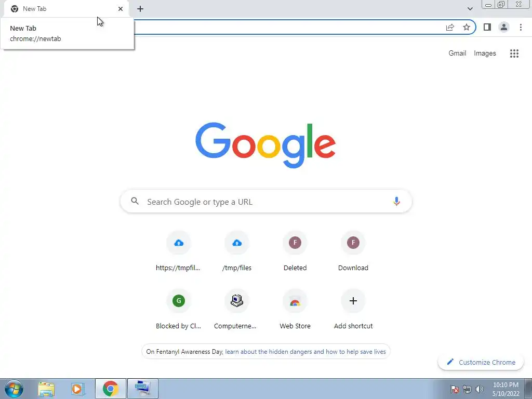The width and height of the screenshot is (532, 399).
Task: Open the profile avatar icon
Action: click(x=504, y=27)
